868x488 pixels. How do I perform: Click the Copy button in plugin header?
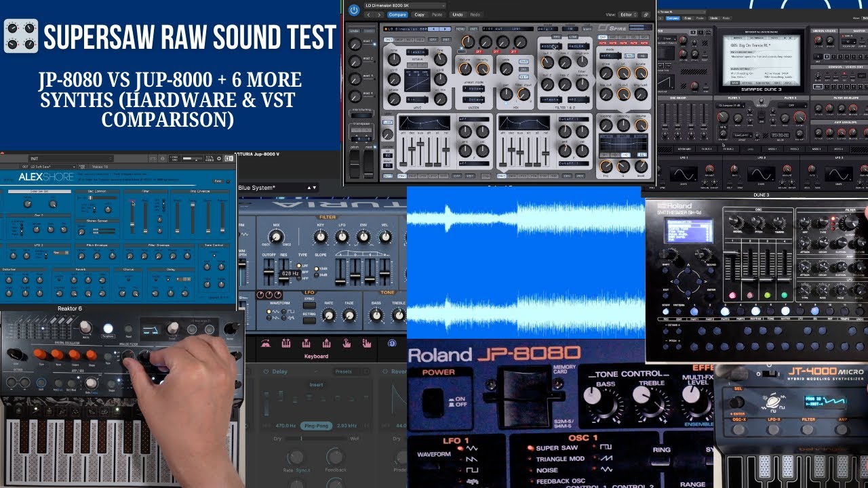pos(420,14)
